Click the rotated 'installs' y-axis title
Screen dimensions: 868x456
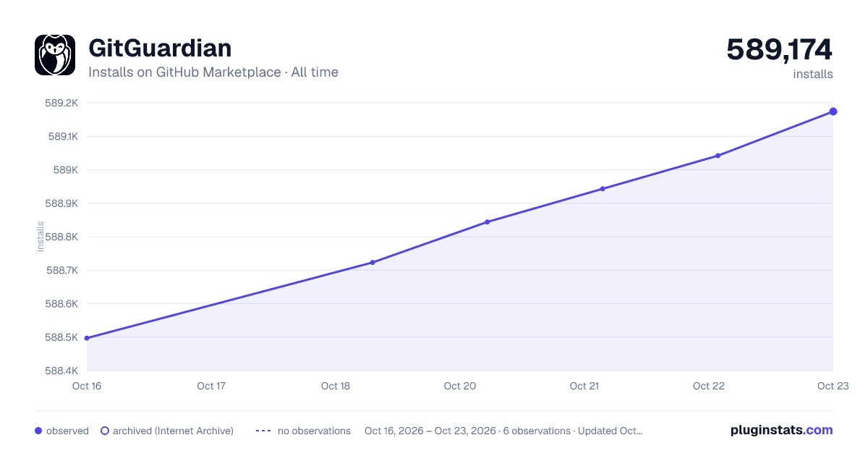[x=41, y=237]
